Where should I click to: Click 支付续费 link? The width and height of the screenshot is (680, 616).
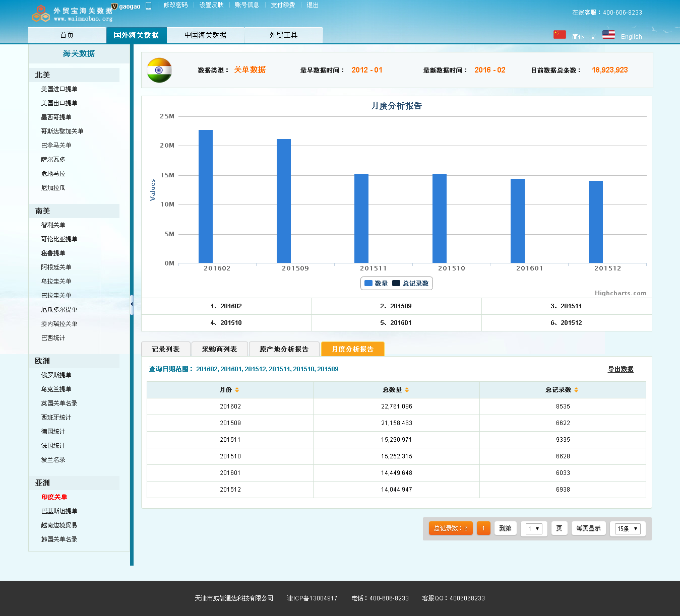[x=283, y=5]
